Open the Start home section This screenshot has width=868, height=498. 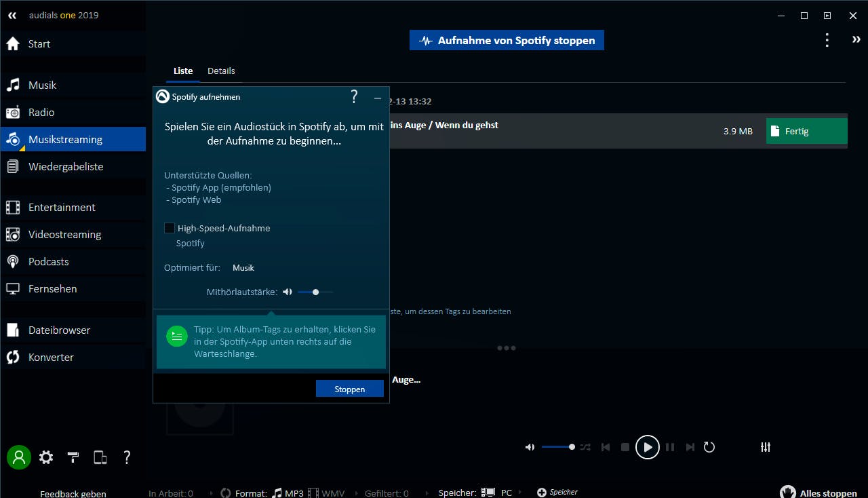[x=73, y=44]
